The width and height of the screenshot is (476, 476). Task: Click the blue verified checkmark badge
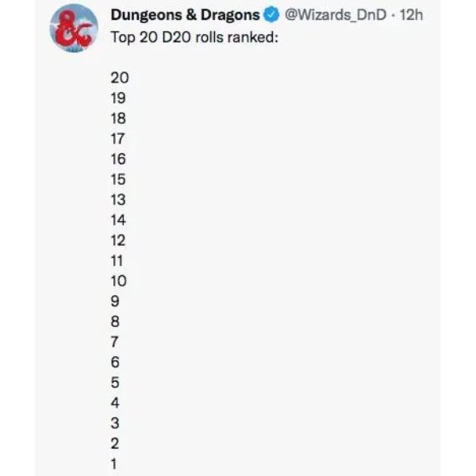[x=271, y=14]
